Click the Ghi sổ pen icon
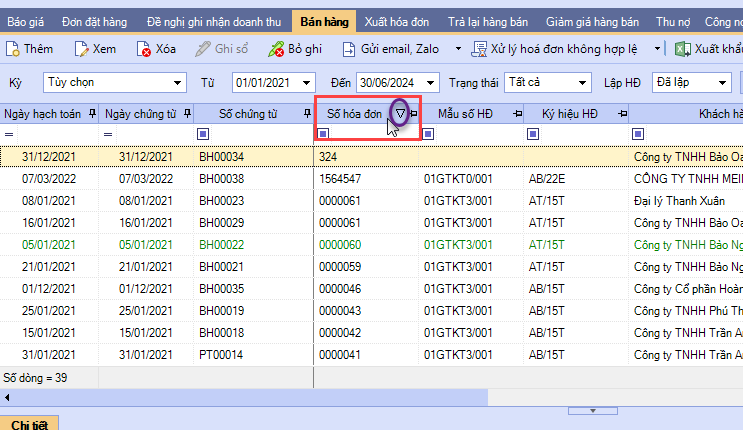The height and width of the screenshot is (430, 743). (203, 49)
